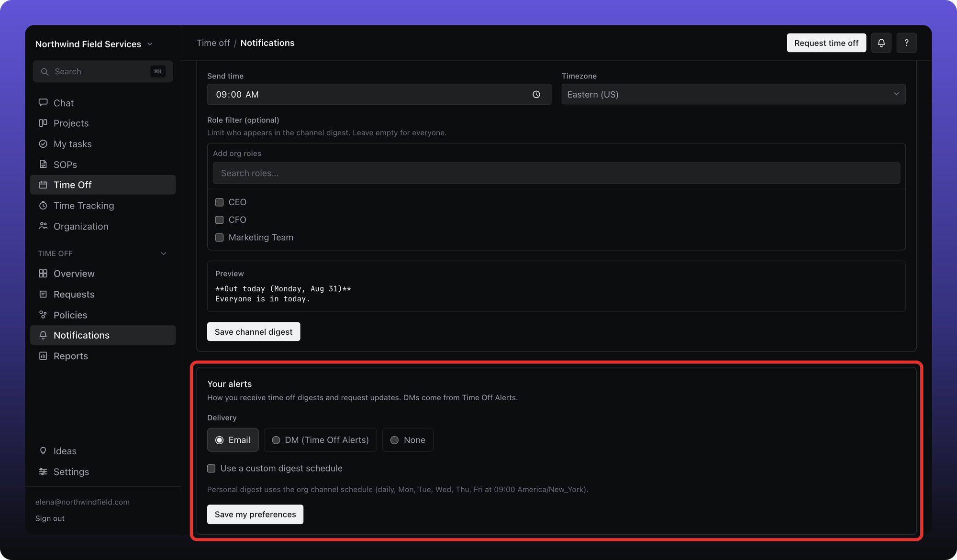This screenshot has width=957, height=560.
Task: Click the search magnifier icon in sidebar
Action: pos(45,72)
